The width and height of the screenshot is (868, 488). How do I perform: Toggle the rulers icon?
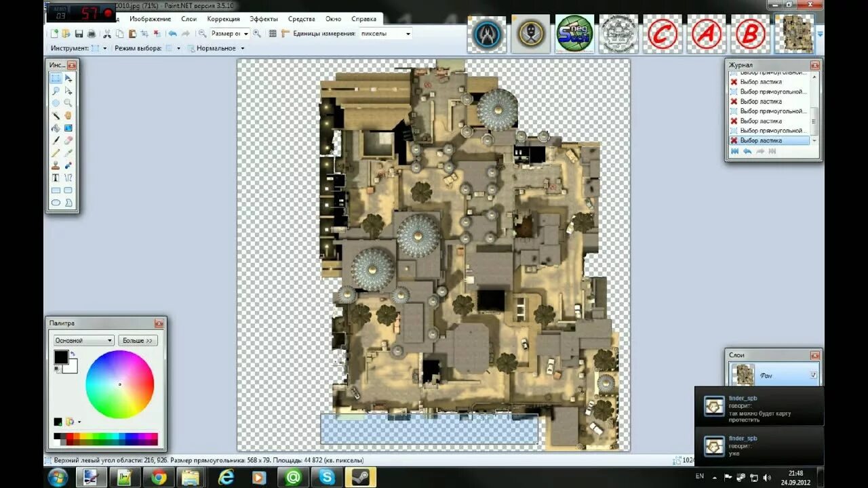(x=285, y=33)
